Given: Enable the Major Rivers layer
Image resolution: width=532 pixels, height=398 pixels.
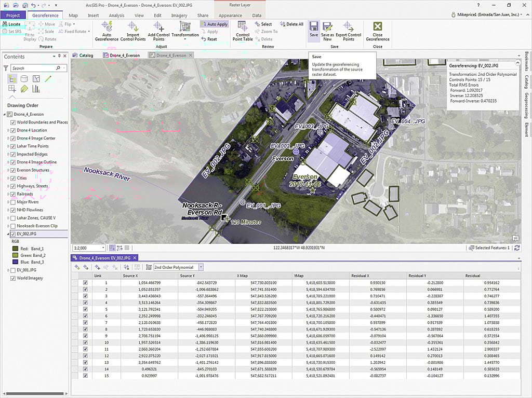Looking at the screenshot, I should pos(13,202).
